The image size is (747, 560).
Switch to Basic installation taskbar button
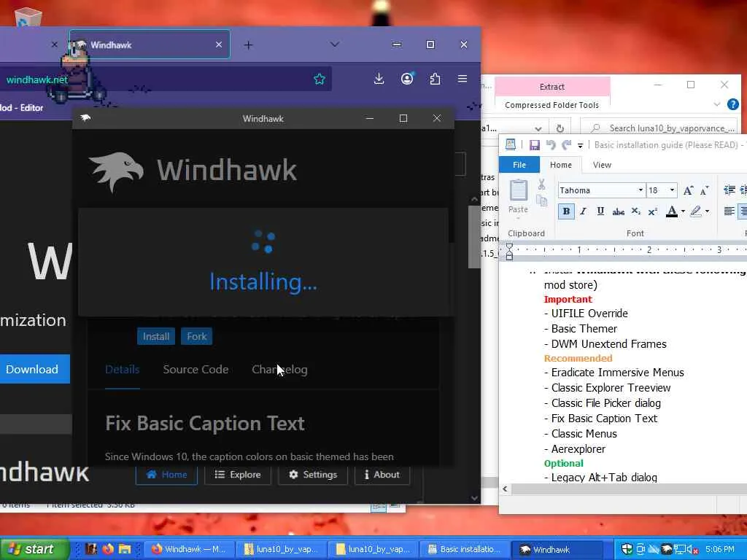tap(464, 549)
